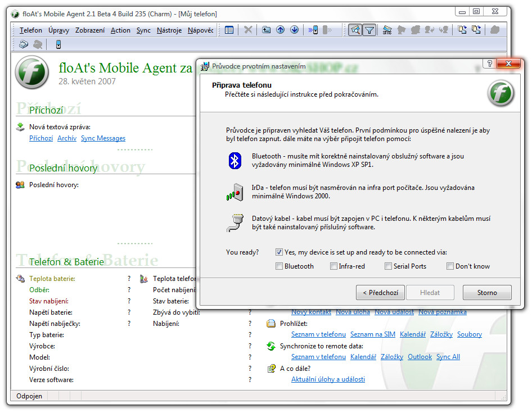Viewport: 532px width, 413px height.
Task: Click the '< Předchozí' back button
Action: click(380, 292)
